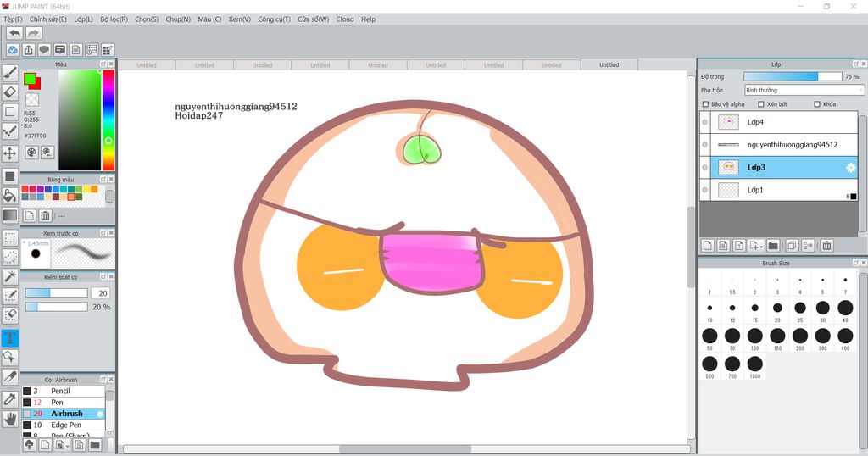
Task: Add a new folder in layer panel
Action: [x=773, y=246]
